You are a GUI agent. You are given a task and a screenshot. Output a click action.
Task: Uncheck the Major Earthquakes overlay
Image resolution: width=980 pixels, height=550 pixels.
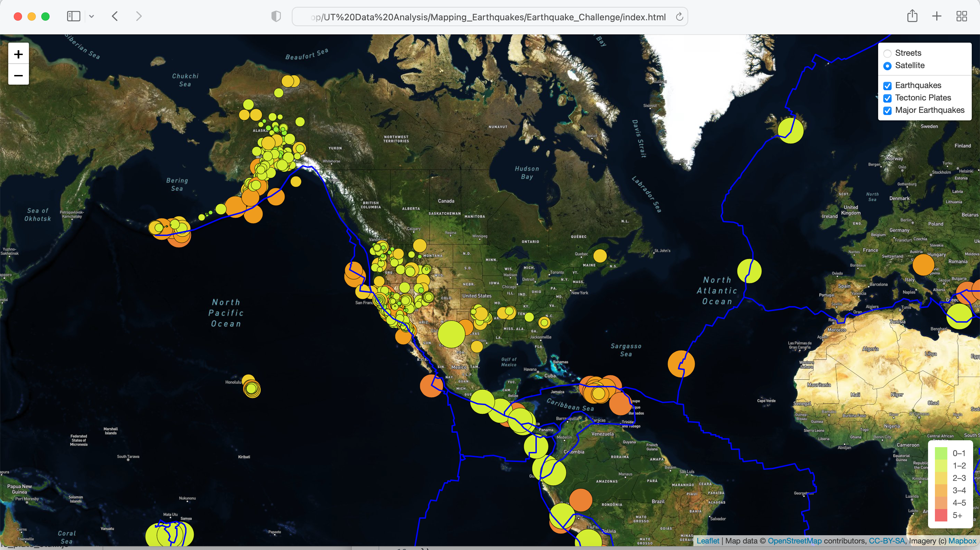[x=887, y=111]
